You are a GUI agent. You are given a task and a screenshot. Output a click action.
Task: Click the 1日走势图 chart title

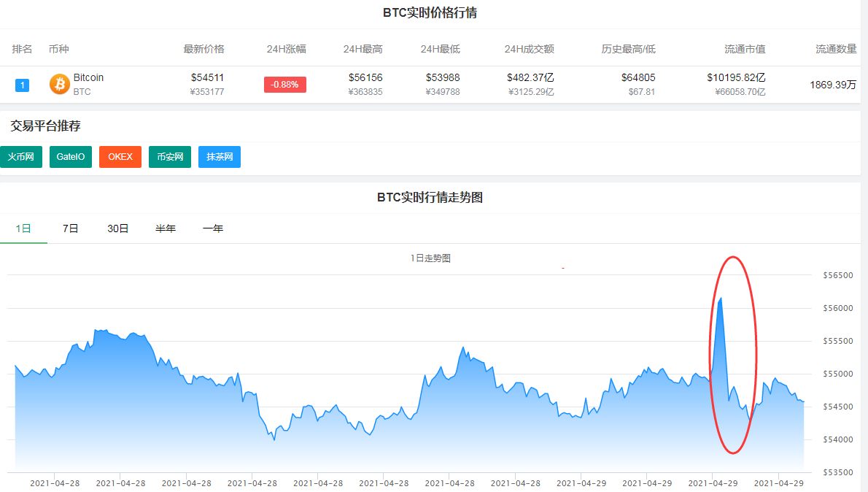430,258
